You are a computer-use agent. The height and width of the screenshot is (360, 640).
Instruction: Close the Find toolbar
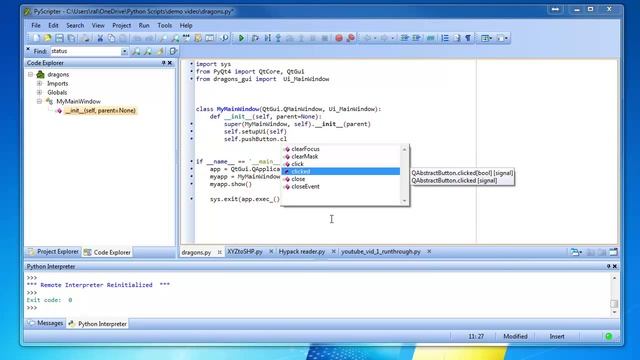(28, 49)
